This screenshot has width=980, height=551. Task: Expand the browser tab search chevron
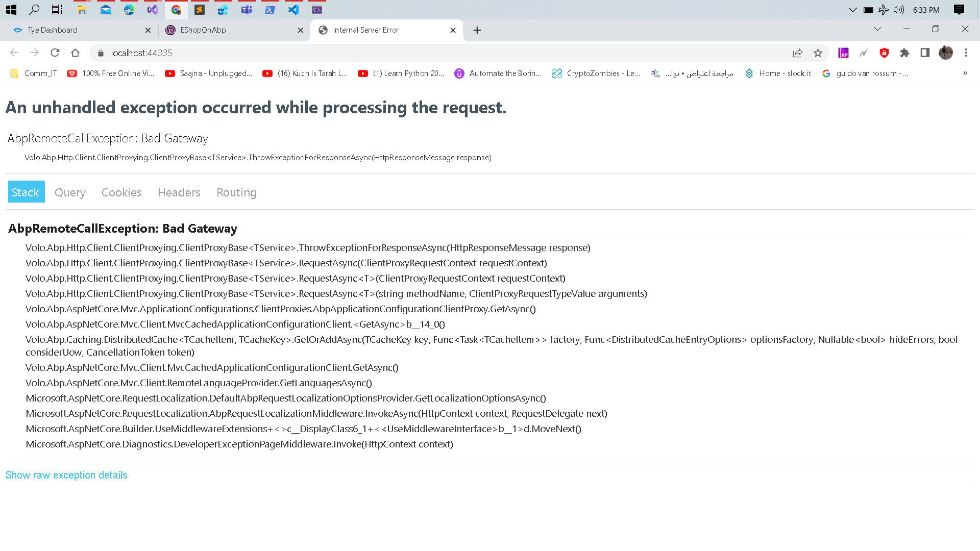pos(877,30)
